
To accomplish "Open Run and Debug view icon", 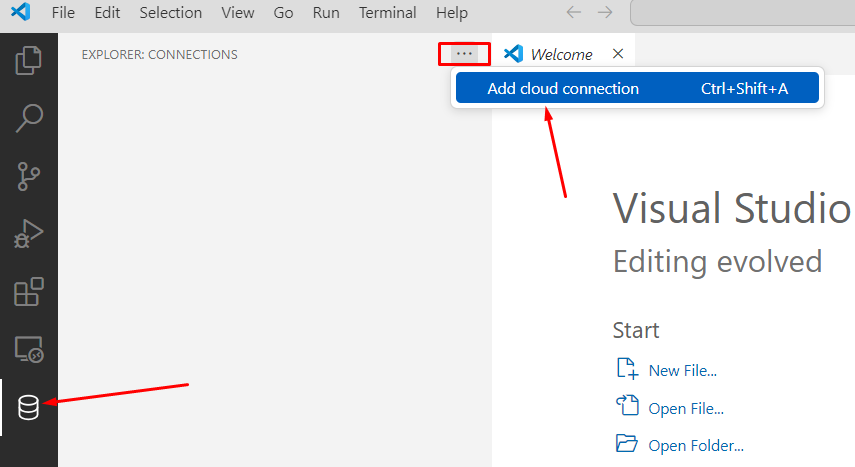I will pyautogui.click(x=28, y=234).
